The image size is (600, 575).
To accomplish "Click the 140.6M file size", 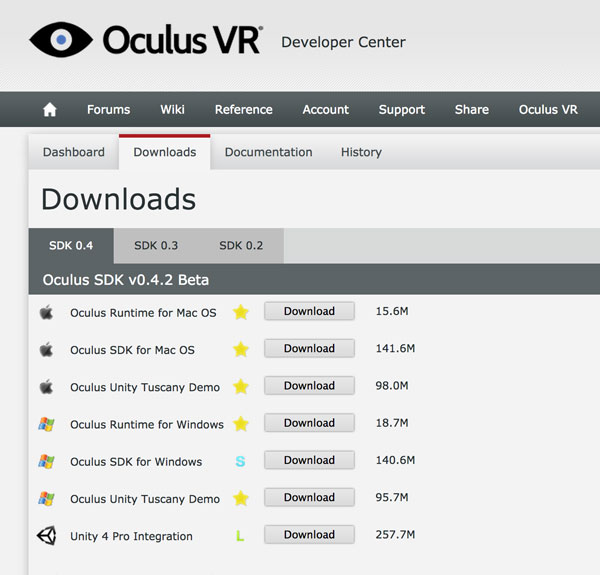I will coord(395,460).
